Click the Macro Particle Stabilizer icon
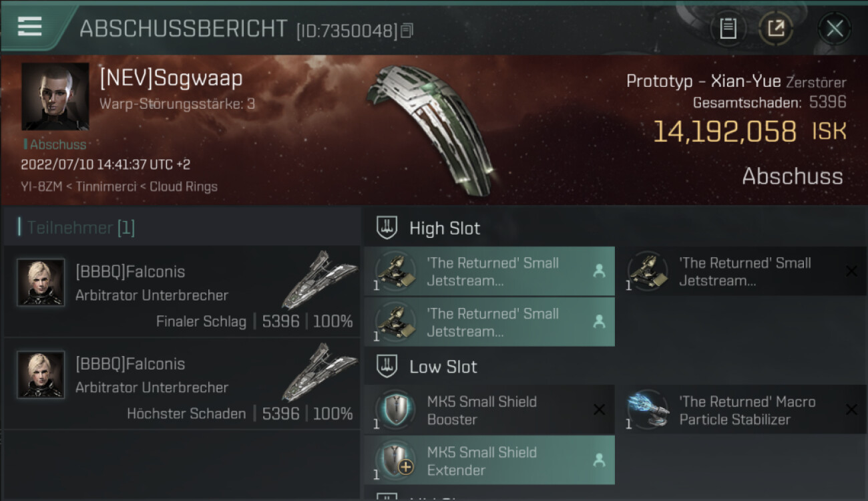 [x=647, y=409]
